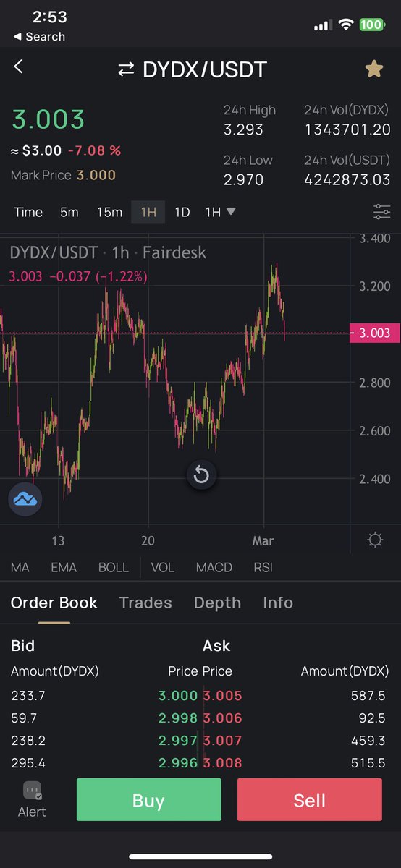Viewport: 401px width, 868px height.
Task: Tap the red Sell button
Action: [x=310, y=799]
